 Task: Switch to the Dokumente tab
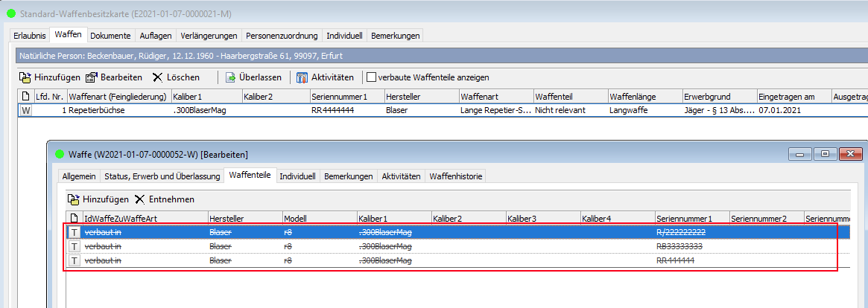(110, 36)
